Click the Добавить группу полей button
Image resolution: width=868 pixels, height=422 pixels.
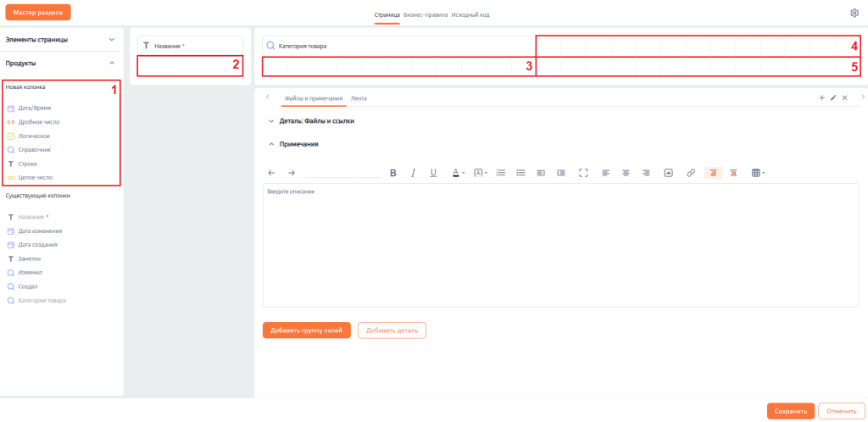click(x=306, y=330)
